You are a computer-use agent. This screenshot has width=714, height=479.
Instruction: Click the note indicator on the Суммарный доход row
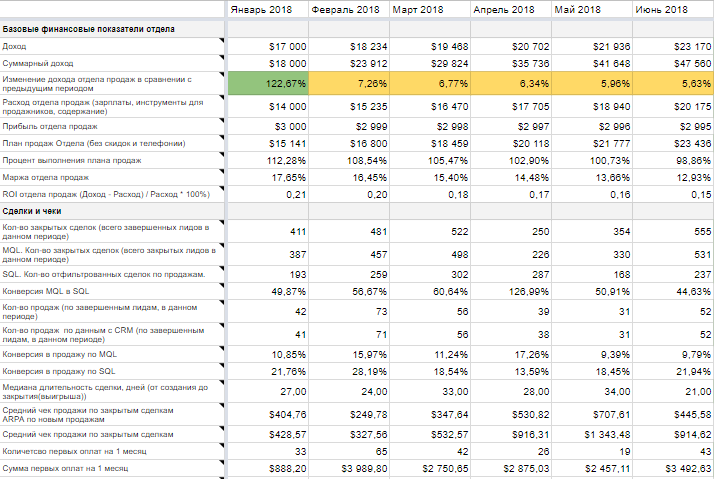pyautogui.click(x=223, y=58)
